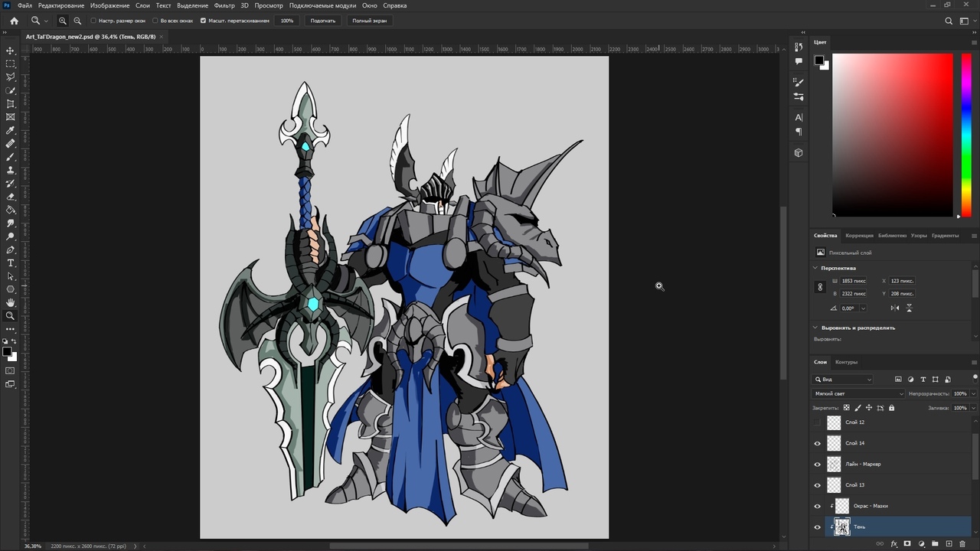Hide the Лайн - Маркер layer
This screenshot has width=980, height=551.
click(x=817, y=464)
